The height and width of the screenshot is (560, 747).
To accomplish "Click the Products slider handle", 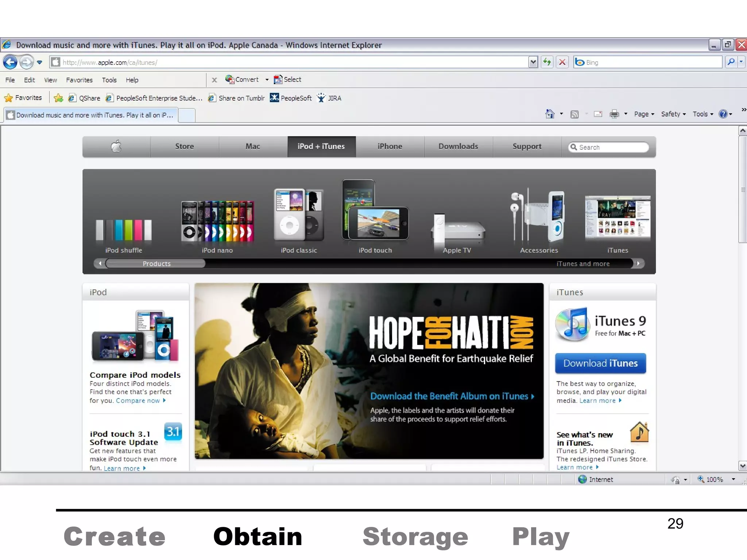I will pyautogui.click(x=156, y=264).
